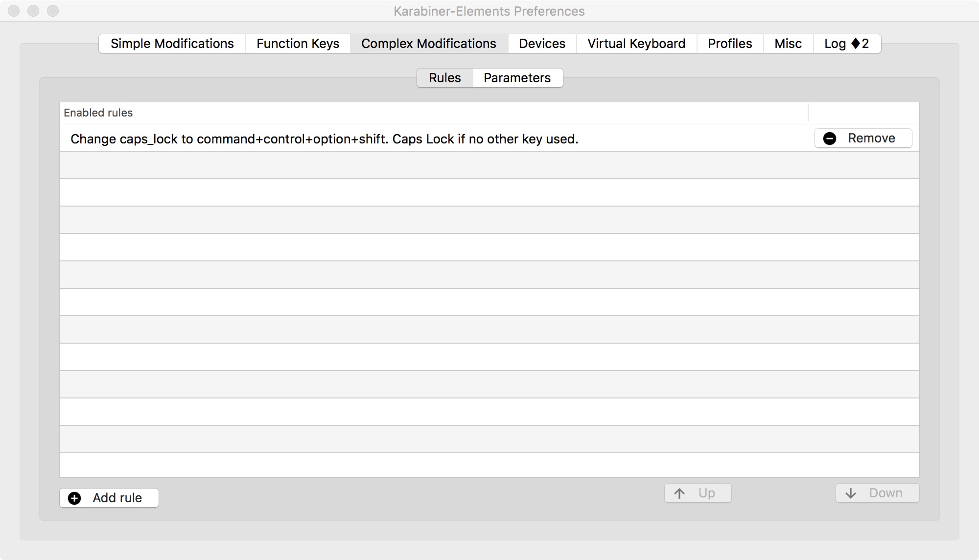Image resolution: width=979 pixels, height=560 pixels.
Task: Open Virtual Keyboard preferences tab
Action: click(636, 43)
